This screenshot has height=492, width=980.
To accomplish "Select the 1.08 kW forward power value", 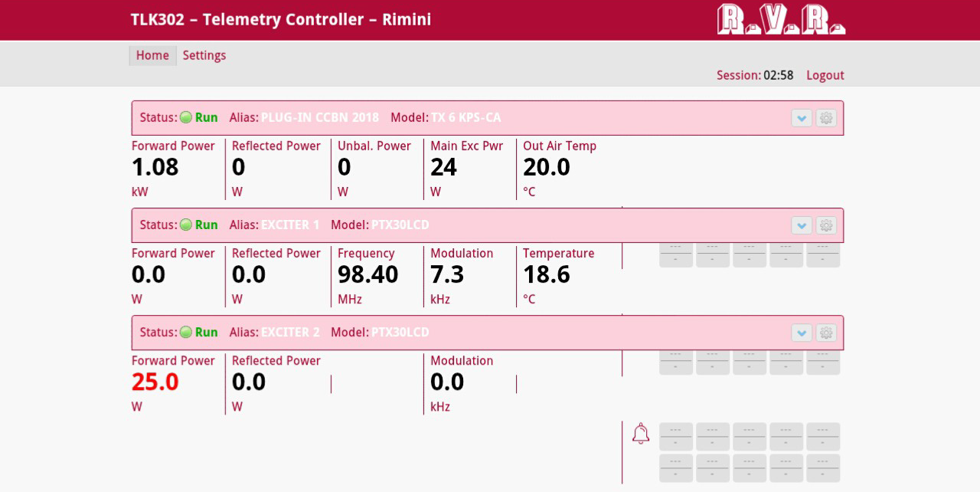I will click(x=155, y=167).
